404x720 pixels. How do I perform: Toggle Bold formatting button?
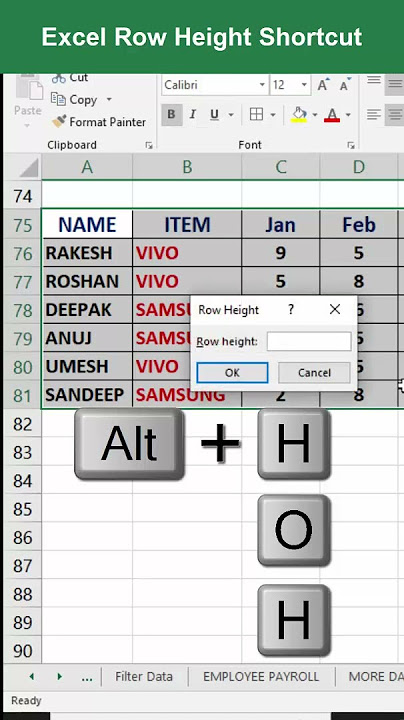[172, 115]
